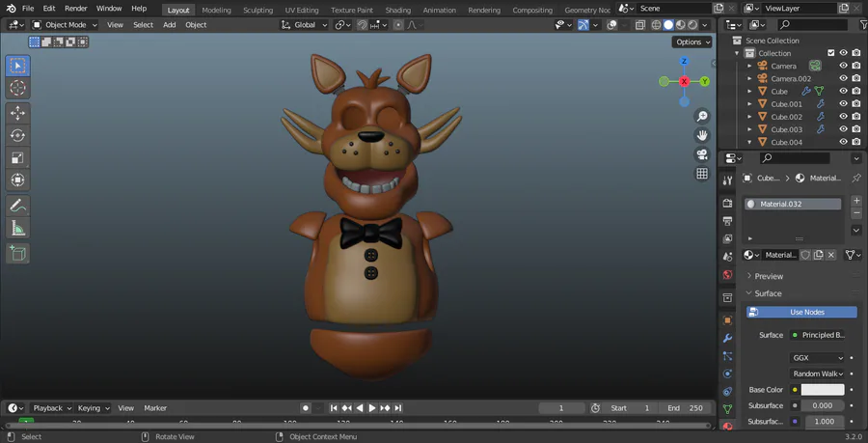This screenshot has width=868, height=443.
Task: Switch orthographic/perspective with the grid icon
Action: 702,174
